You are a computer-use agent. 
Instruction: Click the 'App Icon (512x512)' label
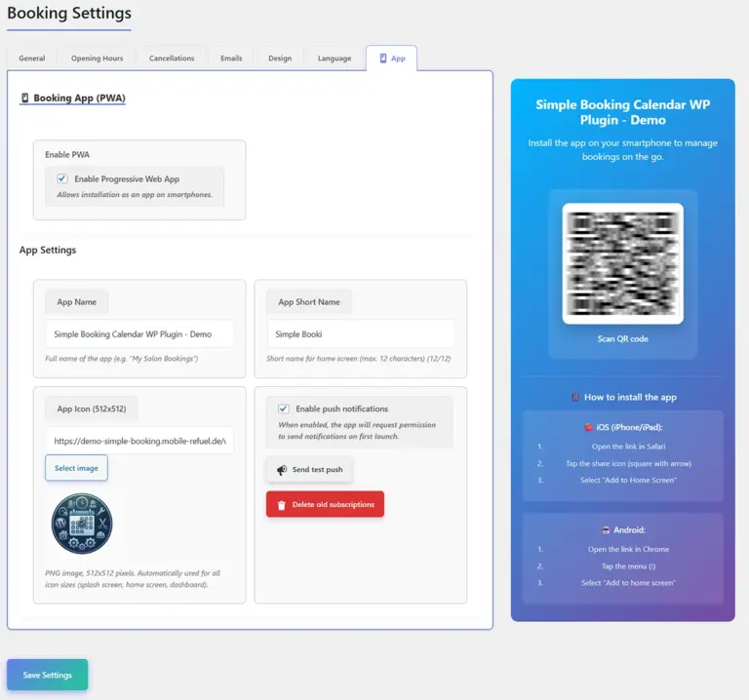pos(92,408)
